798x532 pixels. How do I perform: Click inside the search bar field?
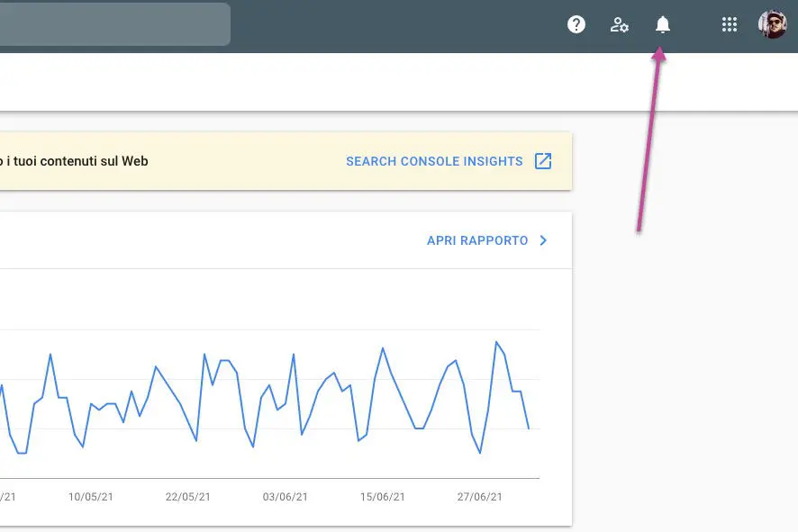(x=114, y=24)
